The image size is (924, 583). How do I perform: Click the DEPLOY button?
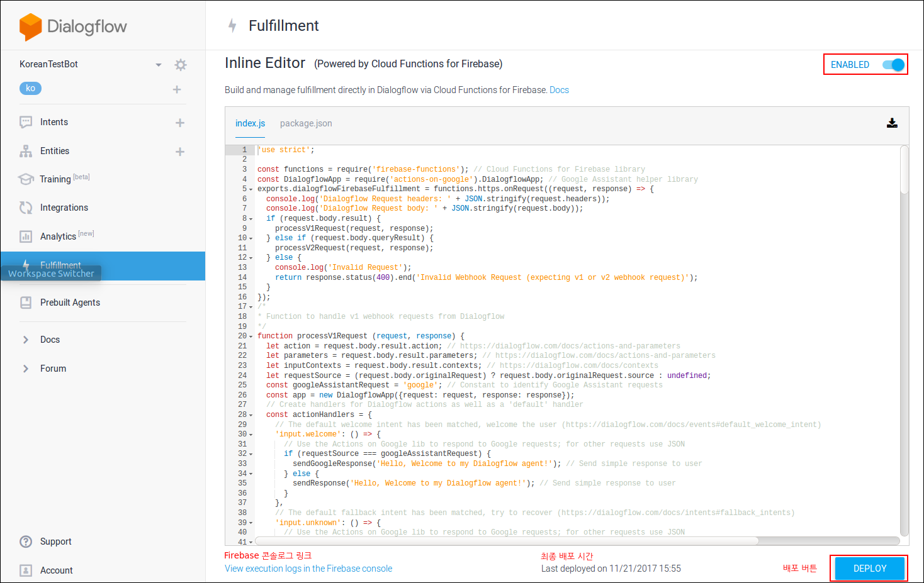tap(870, 569)
